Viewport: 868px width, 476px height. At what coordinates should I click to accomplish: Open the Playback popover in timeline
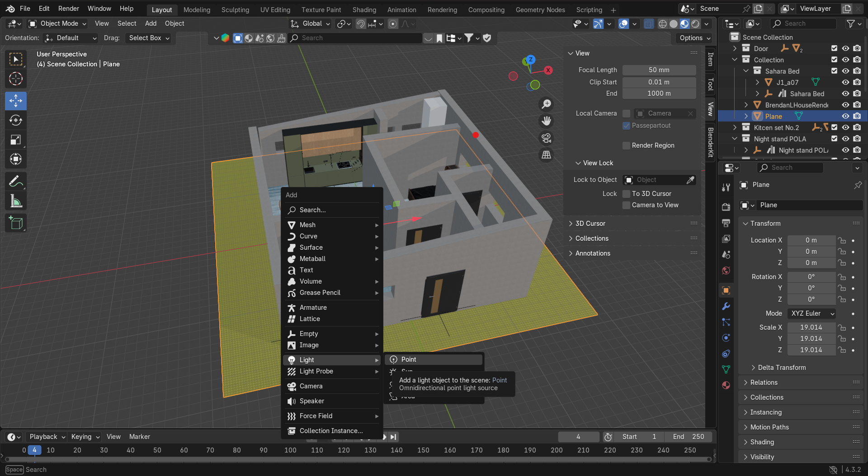click(x=47, y=437)
